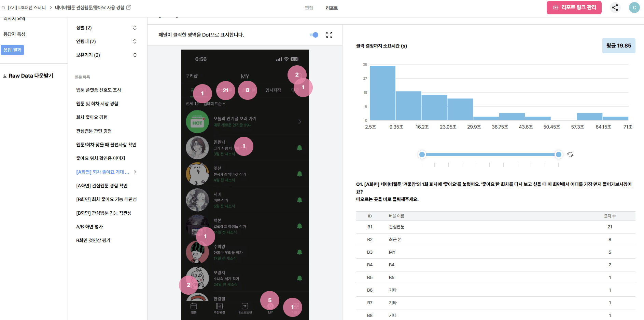Open question 좋아요 위치 확인용 이미지
Viewport: 644px width, 320px height.
tap(101, 158)
